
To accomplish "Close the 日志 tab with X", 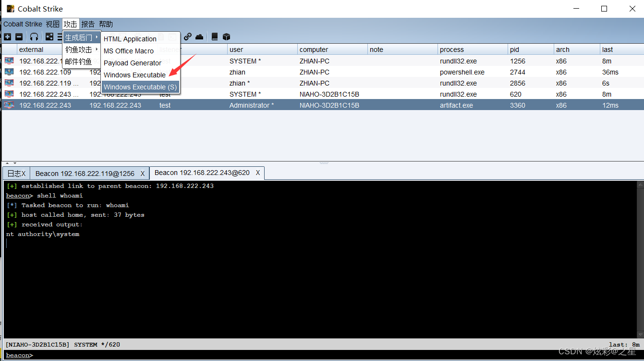I will 24,174.
